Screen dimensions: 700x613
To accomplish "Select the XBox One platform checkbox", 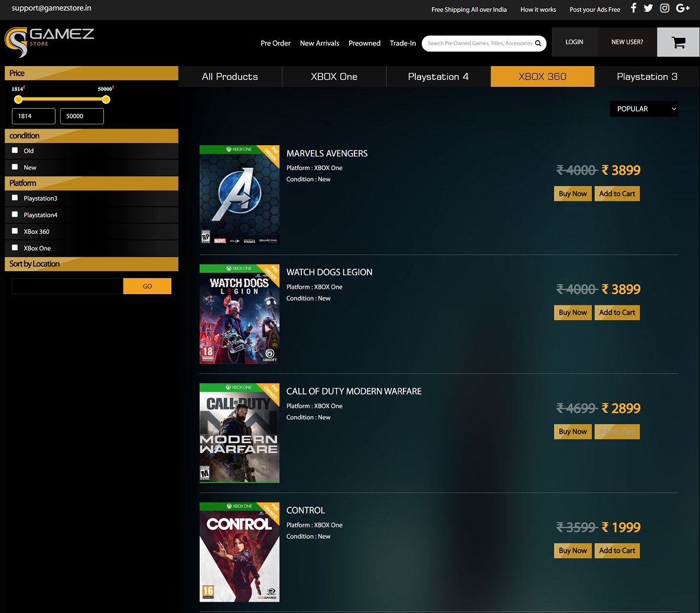I will point(15,247).
